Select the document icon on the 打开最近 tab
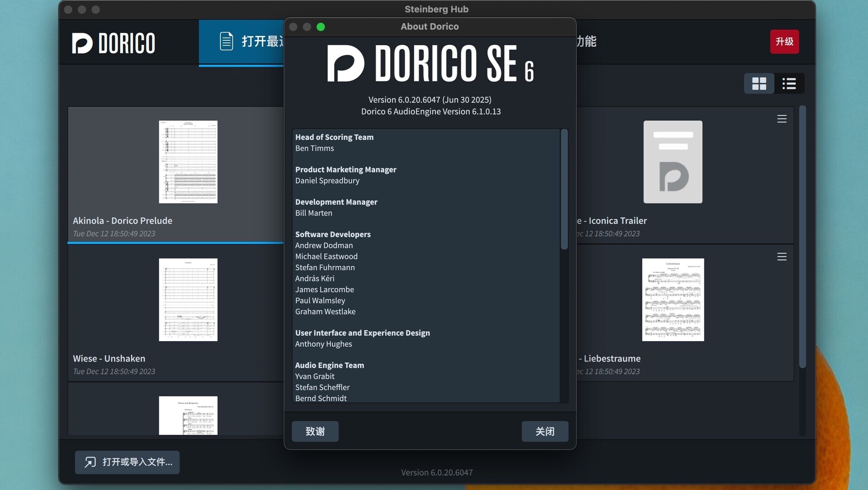This screenshot has width=868, height=490. (x=226, y=40)
